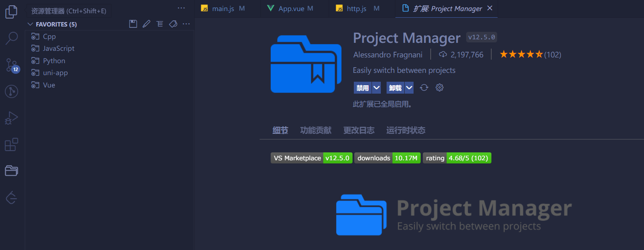The width and height of the screenshot is (644, 250).
Task: Open the LeetCode activity bar icon
Action: pos(11,198)
